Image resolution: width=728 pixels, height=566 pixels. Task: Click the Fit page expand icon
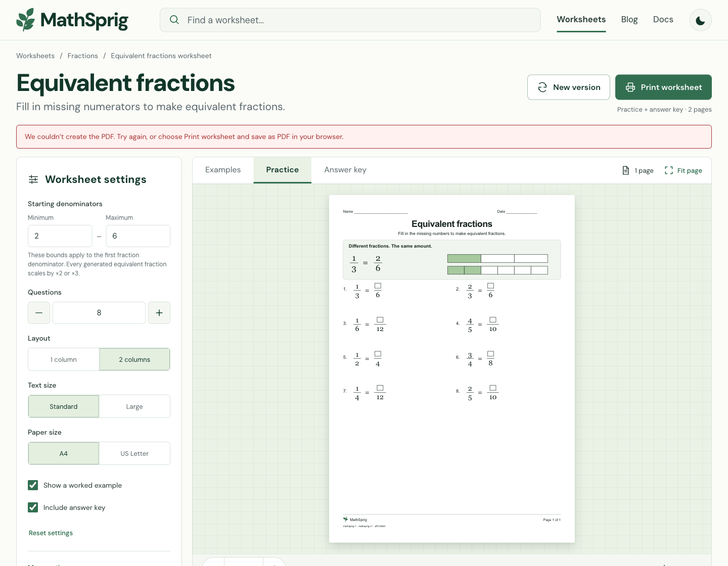tap(669, 170)
